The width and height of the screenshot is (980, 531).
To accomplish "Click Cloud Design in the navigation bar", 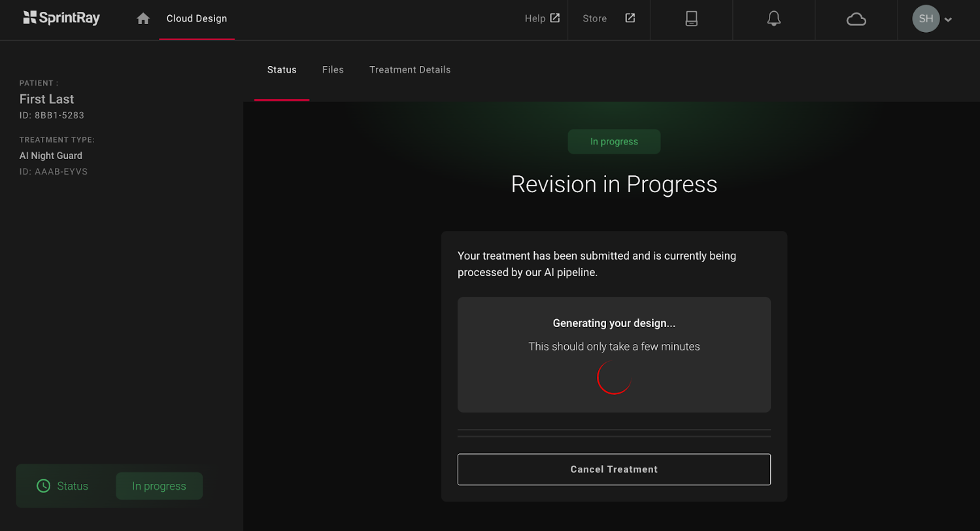I will pos(197,19).
